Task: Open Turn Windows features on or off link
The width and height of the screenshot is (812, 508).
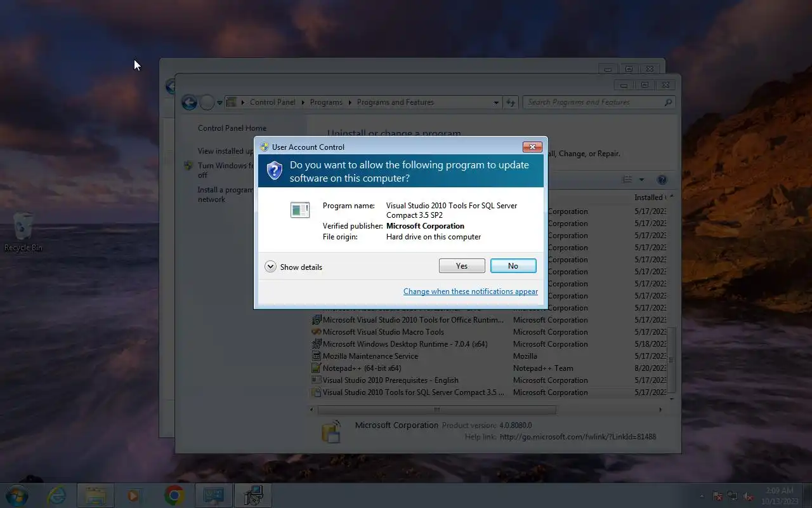Action: (x=225, y=170)
